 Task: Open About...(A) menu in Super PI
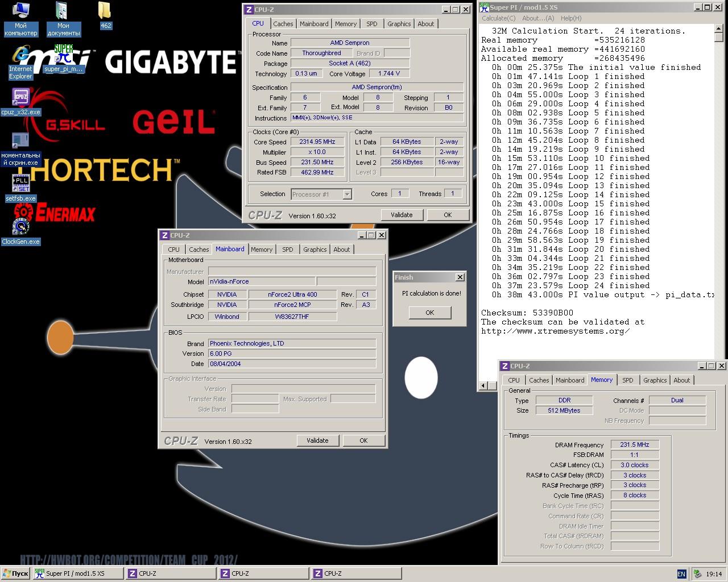(x=538, y=18)
